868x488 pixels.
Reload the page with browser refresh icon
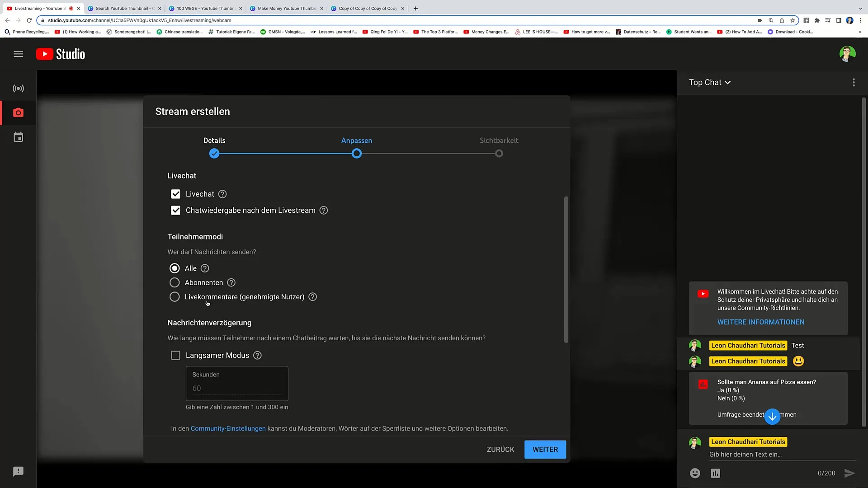coord(29,20)
